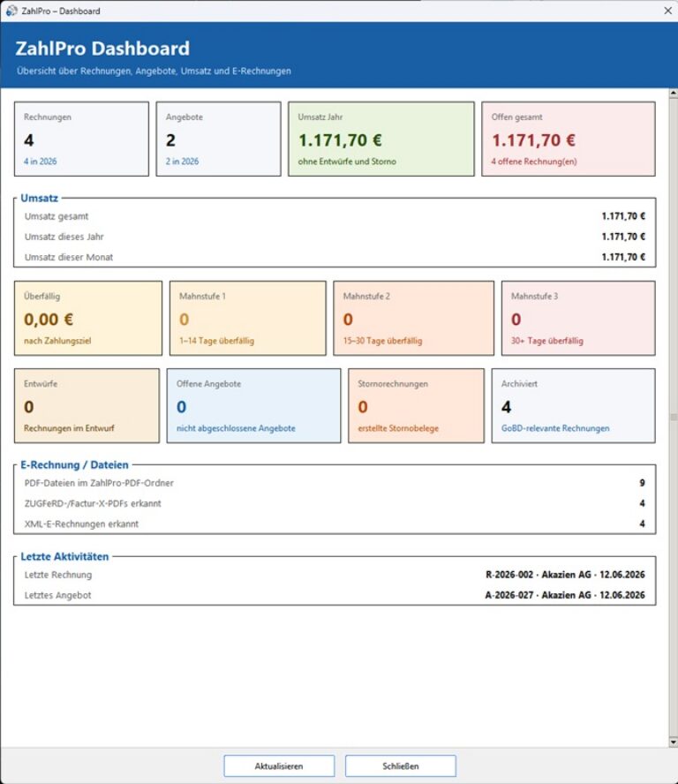Click 'Letzte Aktivitäten' group heading
The height and width of the screenshot is (784, 678).
pos(64,556)
